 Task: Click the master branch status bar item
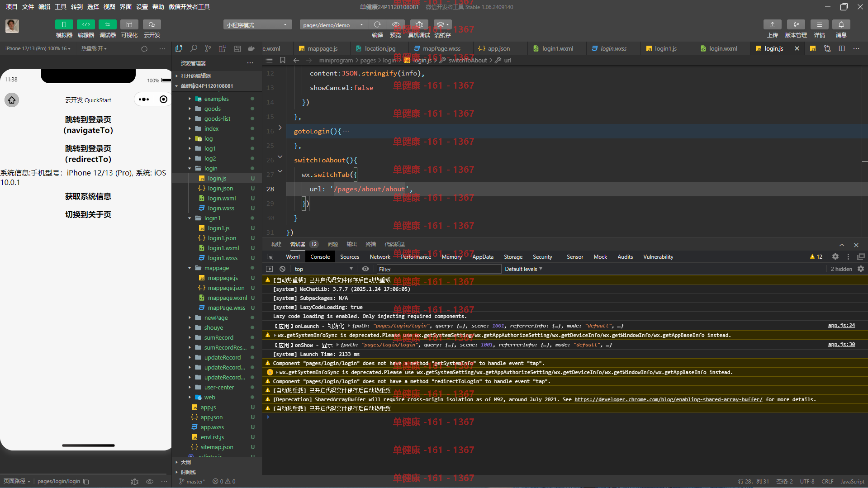tap(192, 481)
